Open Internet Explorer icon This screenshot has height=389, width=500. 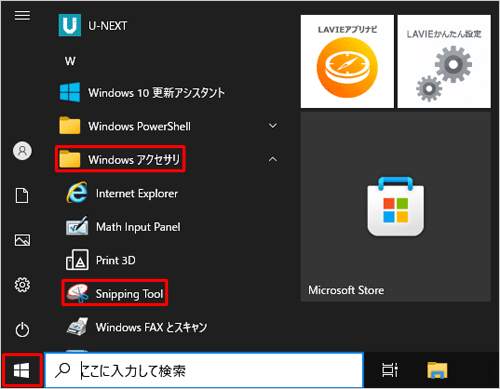click(x=77, y=193)
